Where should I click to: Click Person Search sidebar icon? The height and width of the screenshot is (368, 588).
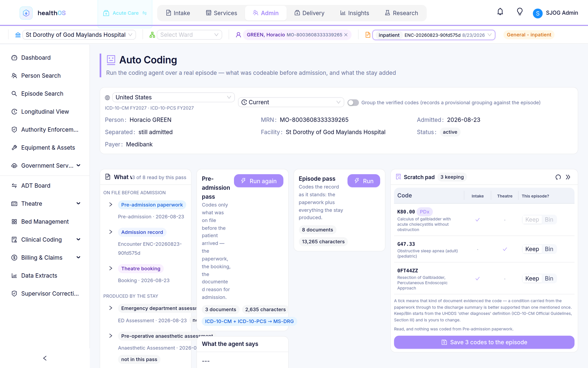[14, 76]
